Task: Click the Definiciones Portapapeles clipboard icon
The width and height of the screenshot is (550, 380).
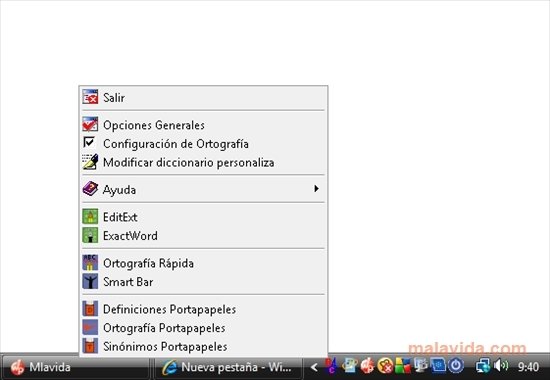Action: coord(90,308)
